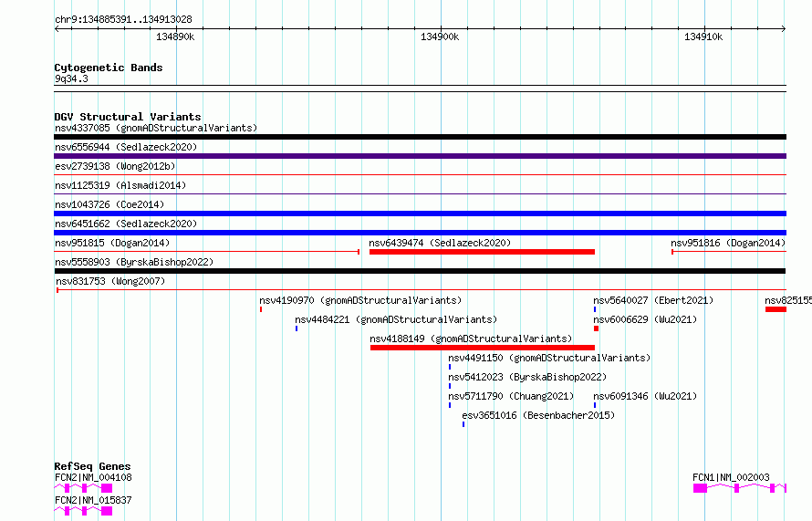Click the FCN1|NM_002003 label text
The image size is (812, 521).
pos(731,477)
